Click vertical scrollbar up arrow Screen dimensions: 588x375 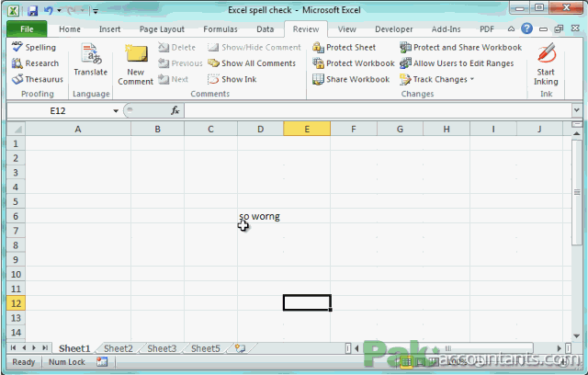[x=576, y=133]
